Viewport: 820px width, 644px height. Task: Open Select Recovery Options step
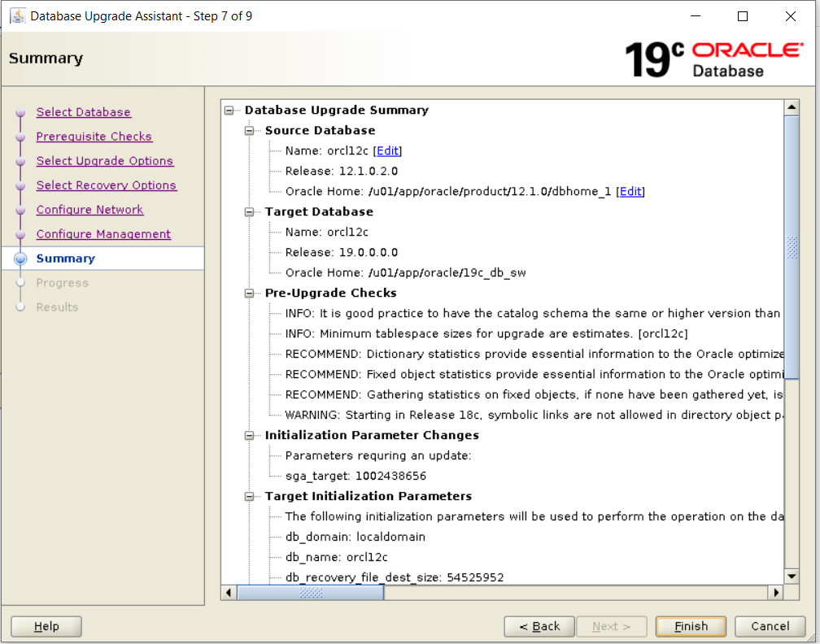(106, 185)
